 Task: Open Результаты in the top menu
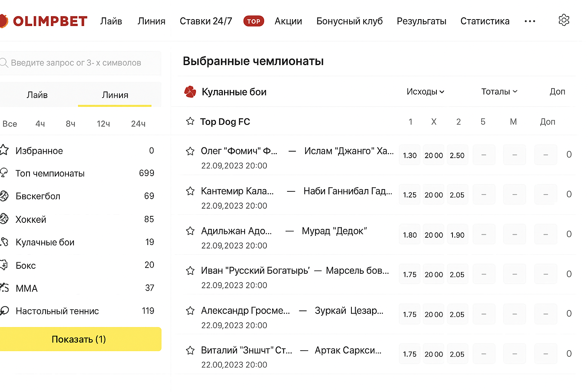421,21
